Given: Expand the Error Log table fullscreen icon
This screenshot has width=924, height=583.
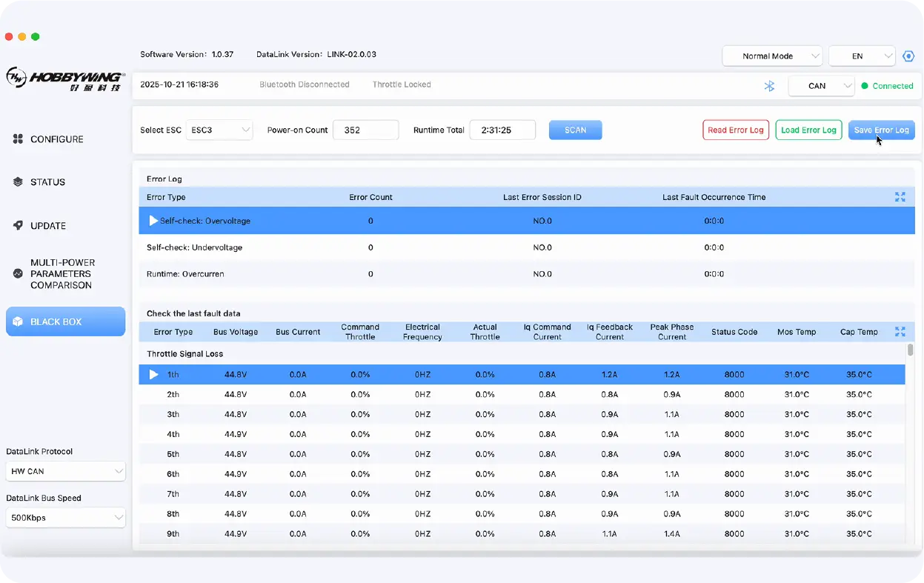Looking at the screenshot, I should coord(900,197).
